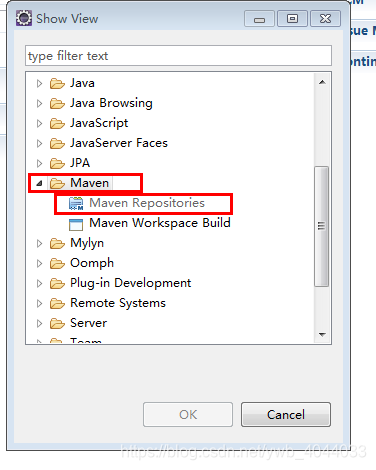Click the OK button
The height and width of the screenshot is (470, 376).
coord(188,415)
